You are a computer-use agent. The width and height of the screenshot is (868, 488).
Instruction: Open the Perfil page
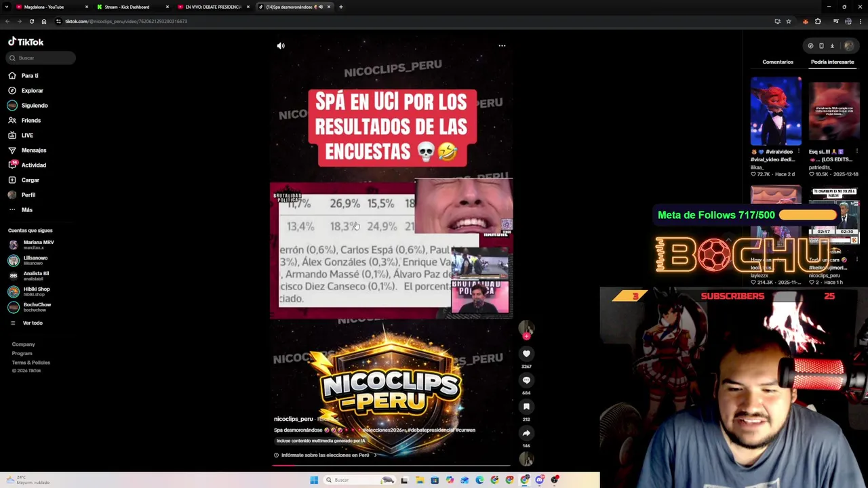coord(22,195)
